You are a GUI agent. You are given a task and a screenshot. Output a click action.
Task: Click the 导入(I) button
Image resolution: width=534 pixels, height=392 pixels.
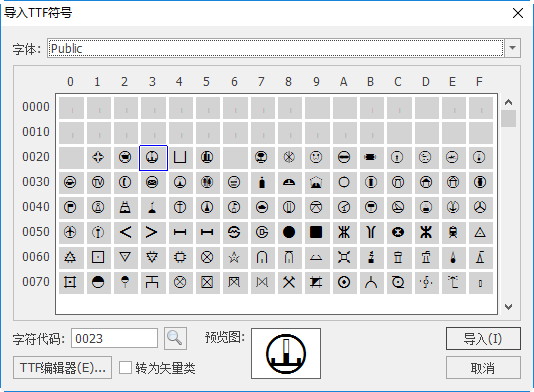coord(483,339)
